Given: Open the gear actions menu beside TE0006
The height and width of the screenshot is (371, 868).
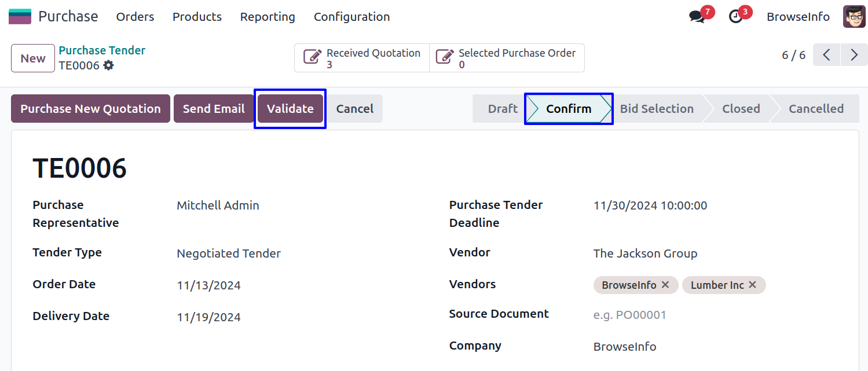Looking at the screenshot, I should coord(108,65).
